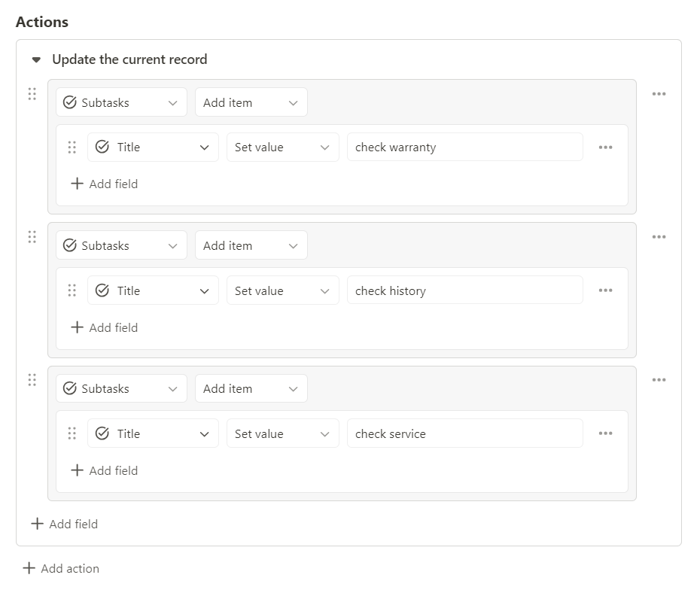Open second block's 'Add item' dropdown
700x593 pixels.
[x=251, y=245]
